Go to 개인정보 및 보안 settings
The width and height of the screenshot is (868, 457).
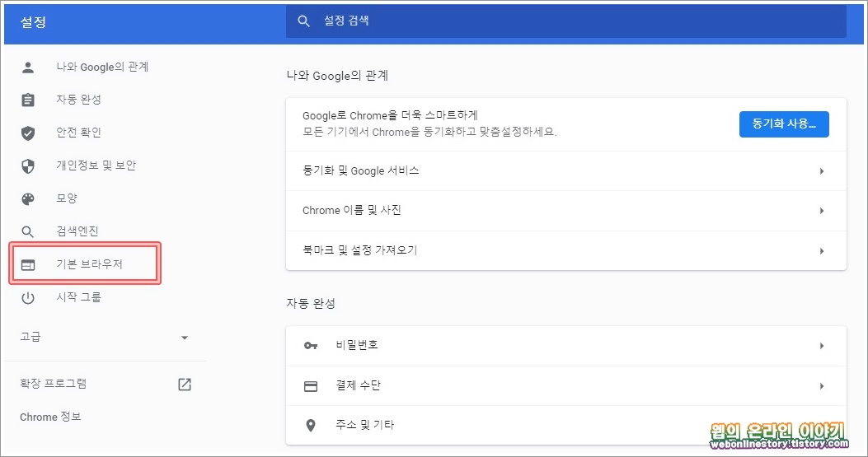coord(96,165)
